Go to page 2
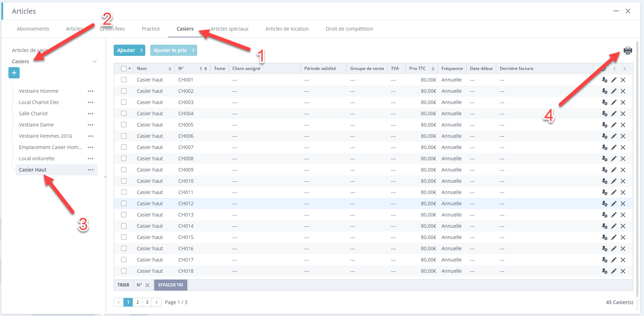 (138, 302)
